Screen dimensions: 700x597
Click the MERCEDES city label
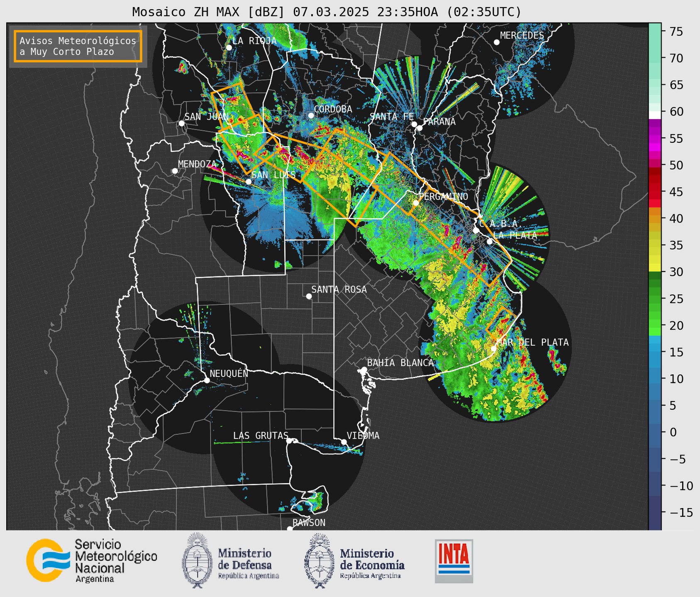522,36
